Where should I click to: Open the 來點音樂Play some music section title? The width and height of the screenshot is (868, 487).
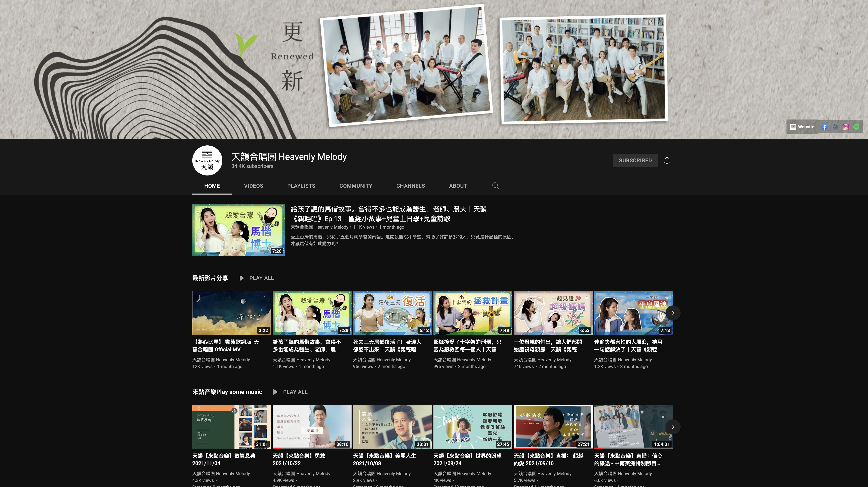[227, 392]
